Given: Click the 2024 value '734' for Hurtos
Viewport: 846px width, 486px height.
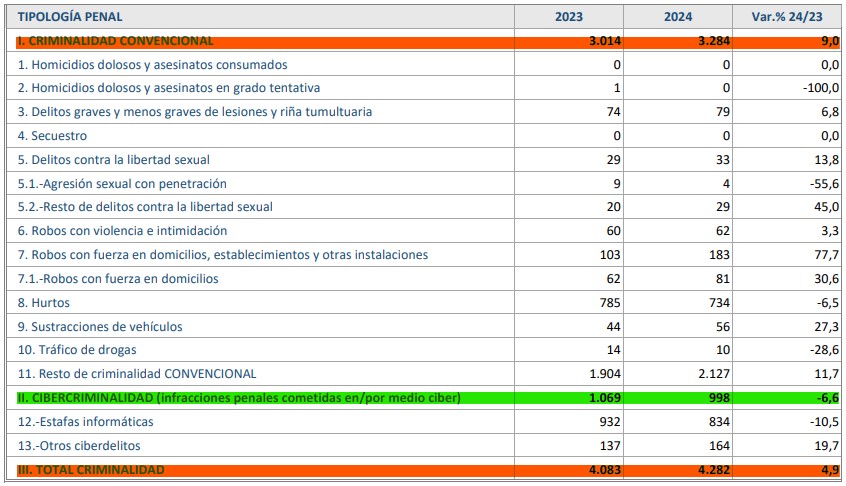Looking at the screenshot, I should point(719,303).
